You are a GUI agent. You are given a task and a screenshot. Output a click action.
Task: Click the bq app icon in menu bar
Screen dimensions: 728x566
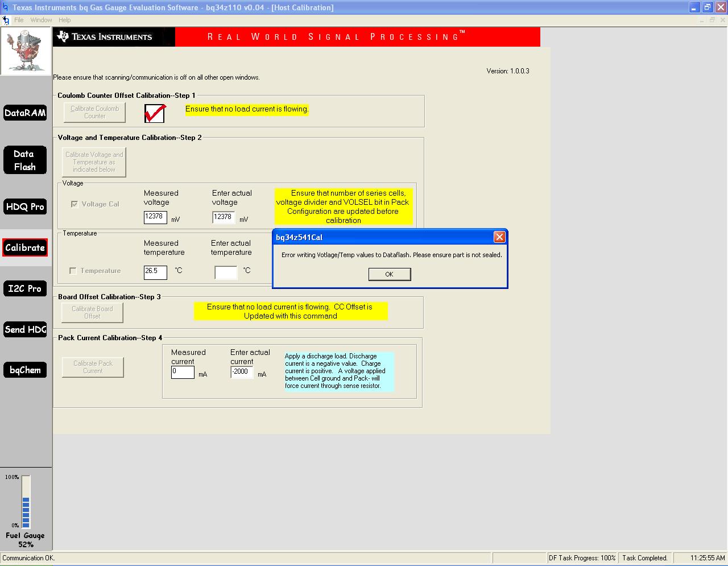6,20
